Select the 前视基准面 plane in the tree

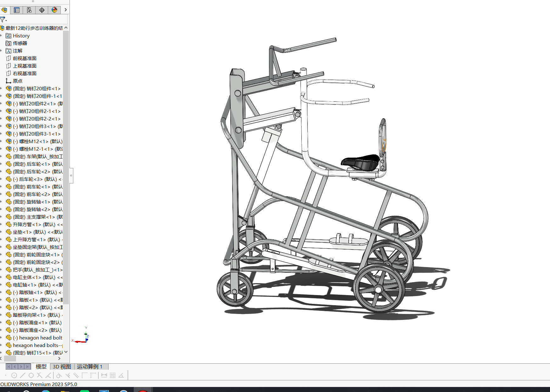(25, 59)
